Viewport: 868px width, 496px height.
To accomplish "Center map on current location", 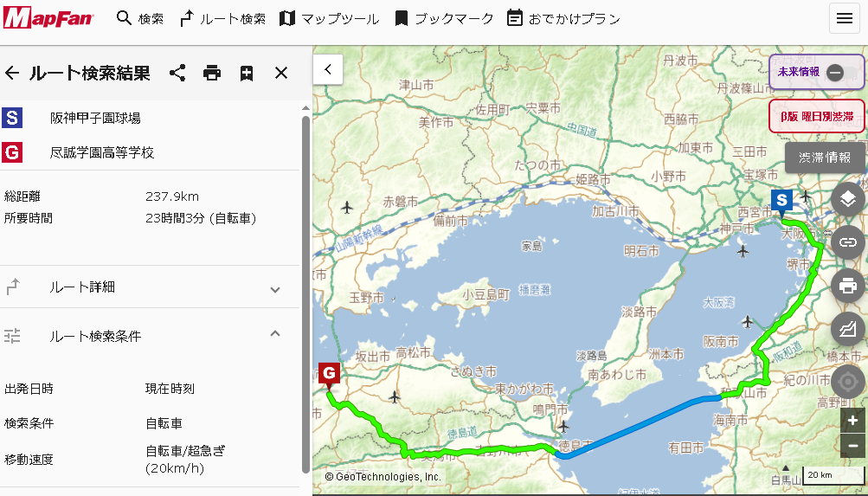I will pos(847,382).
